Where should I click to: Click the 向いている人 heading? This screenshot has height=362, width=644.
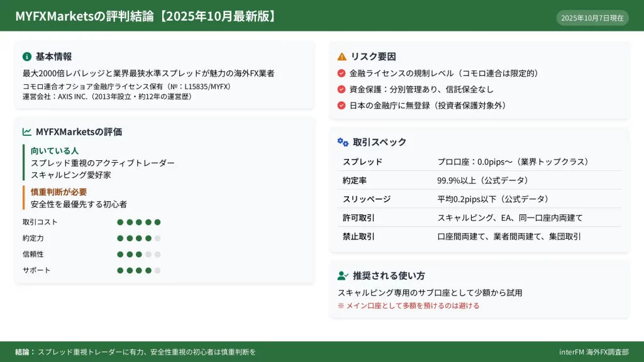(x=55, y=151)
